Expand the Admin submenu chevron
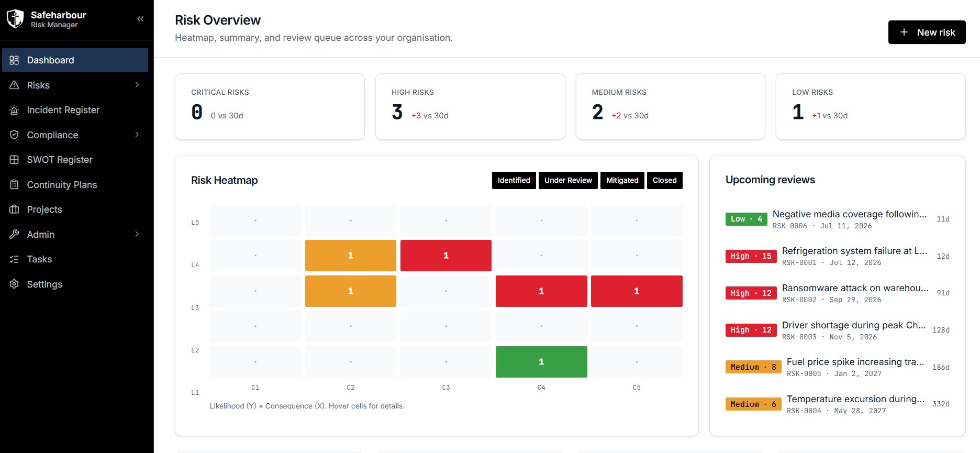The image size is (980, 453). [137, 234]
